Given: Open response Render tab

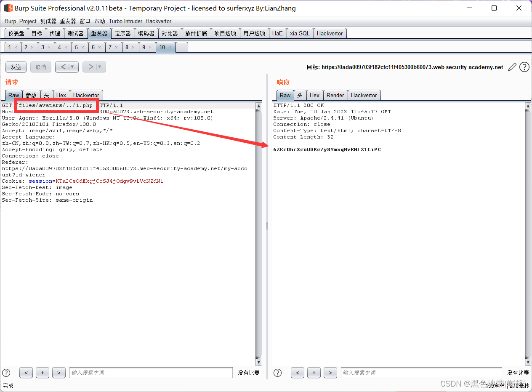Looking at the screenshot, I should 335,95.
